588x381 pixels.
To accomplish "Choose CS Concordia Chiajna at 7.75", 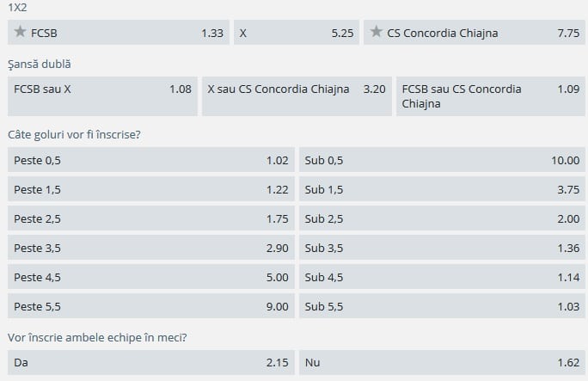I will point(475,34).
